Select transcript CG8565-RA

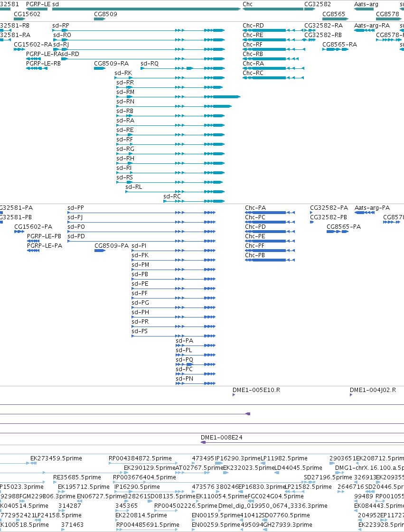pos(340,45)
